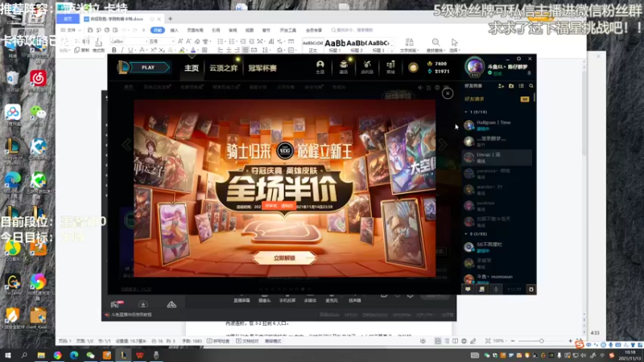Toggle underline formatting in WPS
The width and height of the screenshot is (644, 362).
130,50
